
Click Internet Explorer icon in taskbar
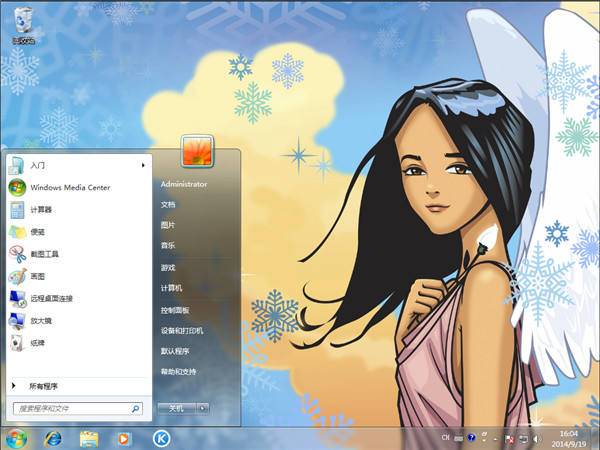pyautogui.click(x=53, y=438)
